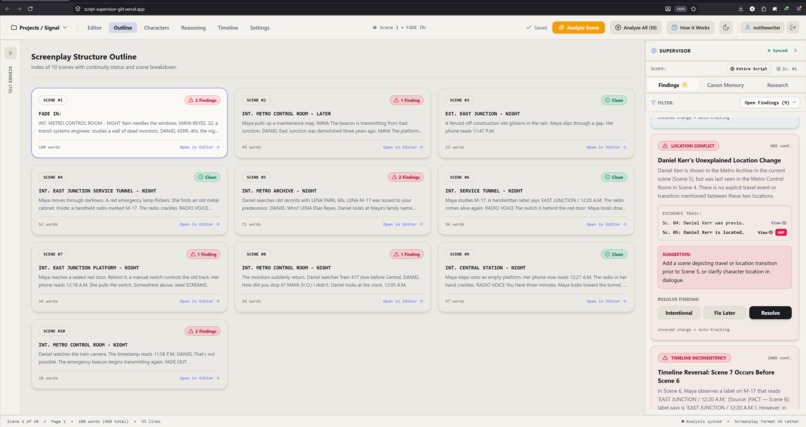Image resolution: width=806 pixels, height=427 pixels.
Task: Select the Outline tab
Action: click(x=123, y=28)
